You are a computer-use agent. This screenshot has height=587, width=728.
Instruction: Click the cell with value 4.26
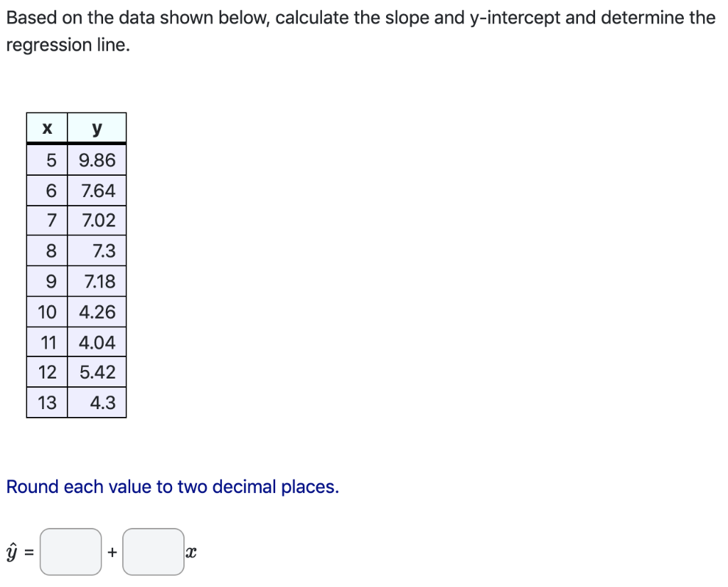coord(98,312)
